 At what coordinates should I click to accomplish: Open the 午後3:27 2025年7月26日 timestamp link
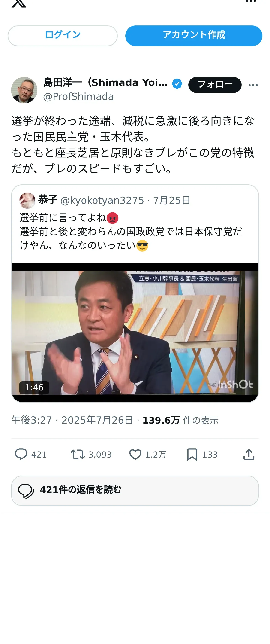72,420
